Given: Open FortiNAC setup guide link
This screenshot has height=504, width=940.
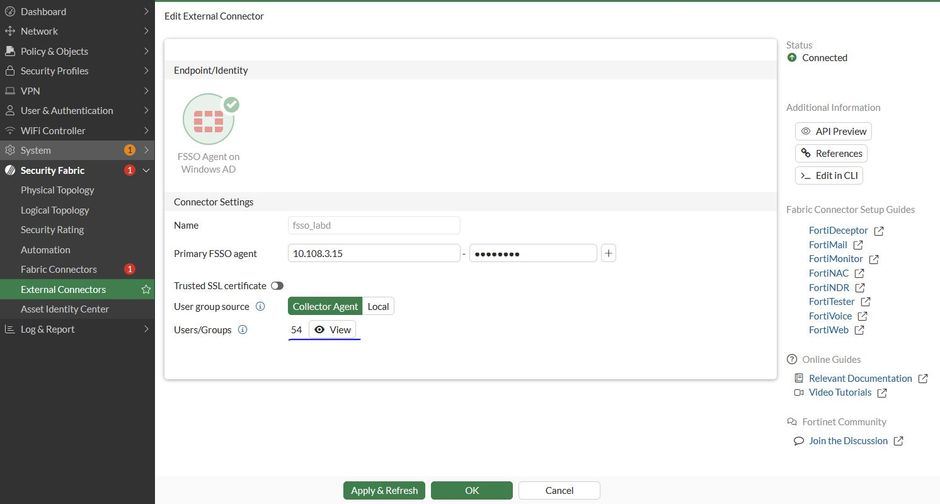Looking at the screenshot, I should pos(828,273).
